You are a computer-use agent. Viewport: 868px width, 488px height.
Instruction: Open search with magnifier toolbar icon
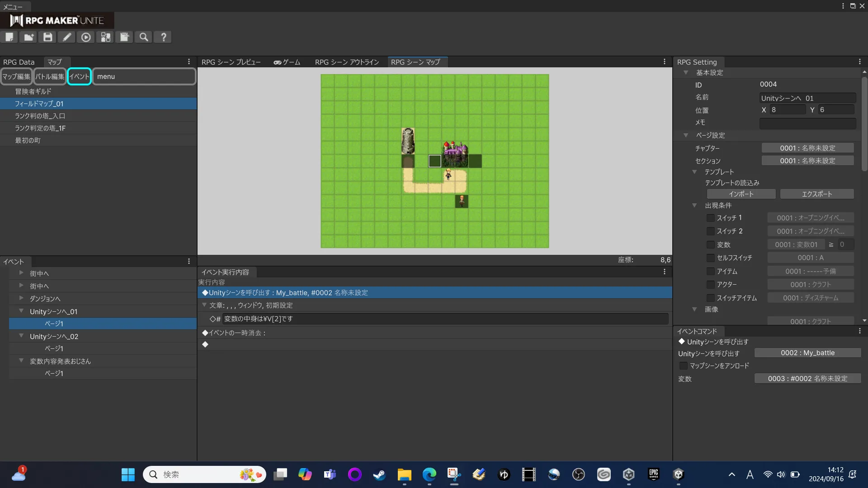(x=144, y=37)
